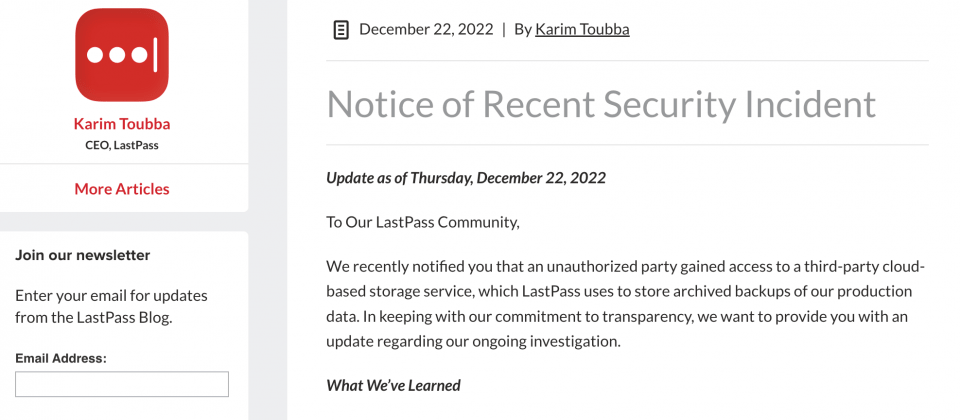Open the More Articles link
This screenshot has height=420, width=960.
point(122,189)
